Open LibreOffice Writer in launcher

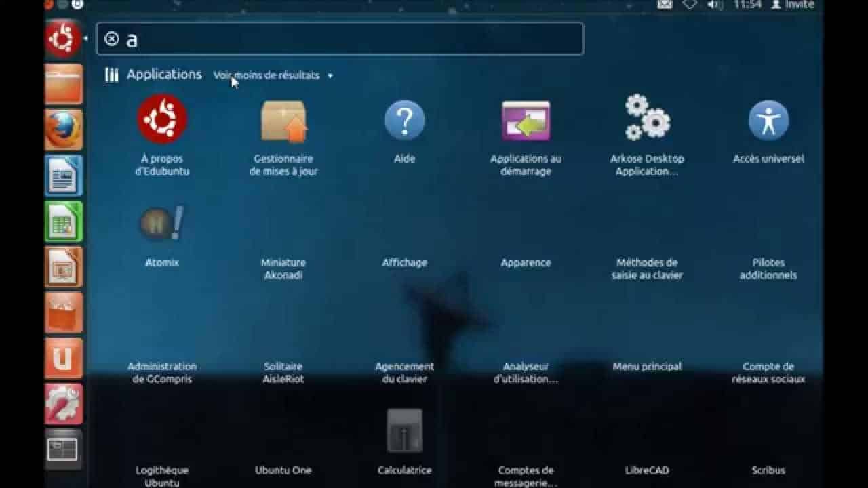(x=64, y=175)
